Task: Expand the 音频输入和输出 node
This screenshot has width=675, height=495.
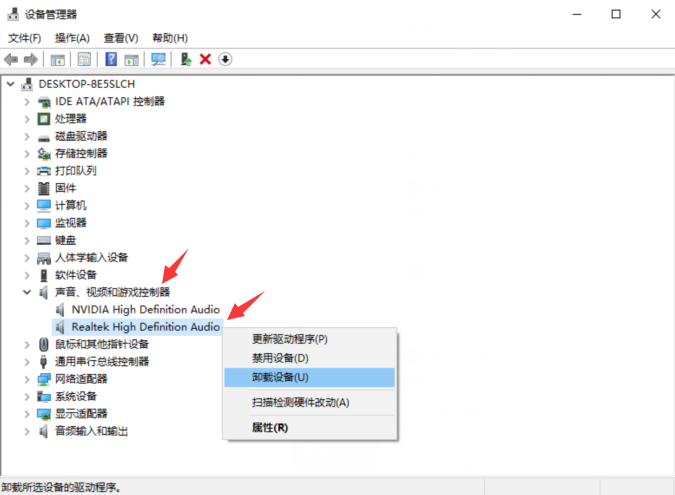Action: (x=27, y=431)
